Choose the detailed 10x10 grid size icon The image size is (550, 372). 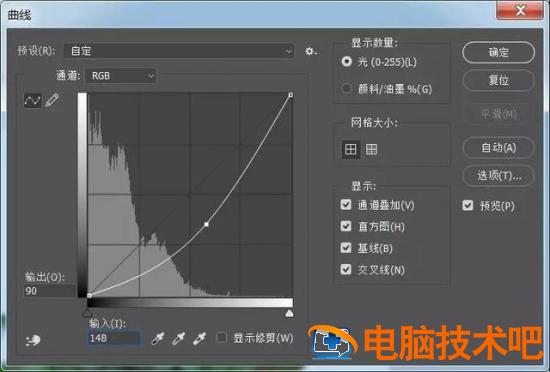coord(371,149)
